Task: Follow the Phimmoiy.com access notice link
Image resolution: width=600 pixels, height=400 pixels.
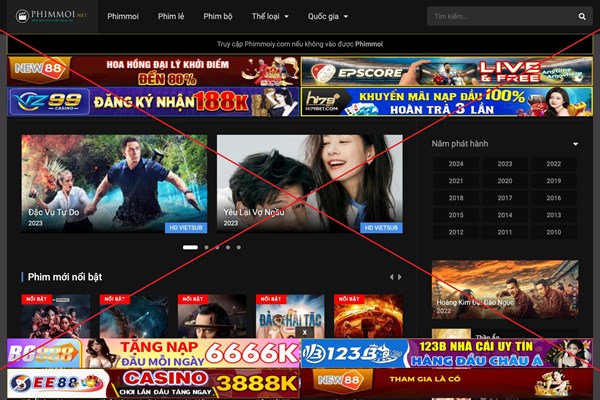Action: 300,44
